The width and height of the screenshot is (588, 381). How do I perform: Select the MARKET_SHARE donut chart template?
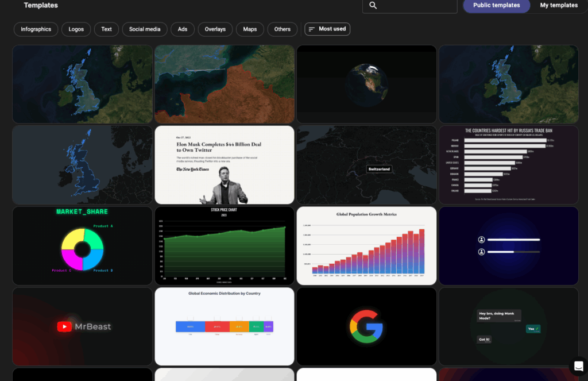click(82, 246)
